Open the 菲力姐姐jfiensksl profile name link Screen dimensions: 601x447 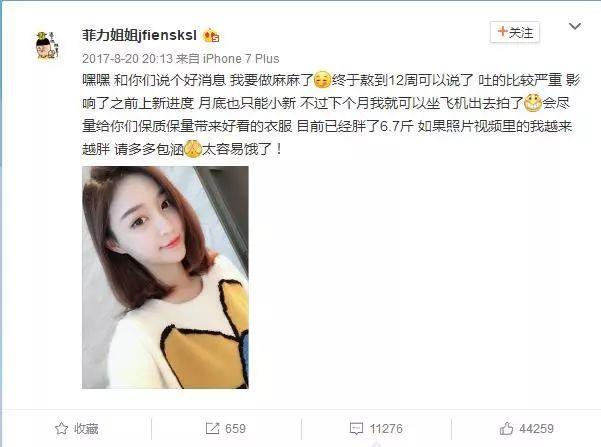pyautogui.click(x=140, y=35)
